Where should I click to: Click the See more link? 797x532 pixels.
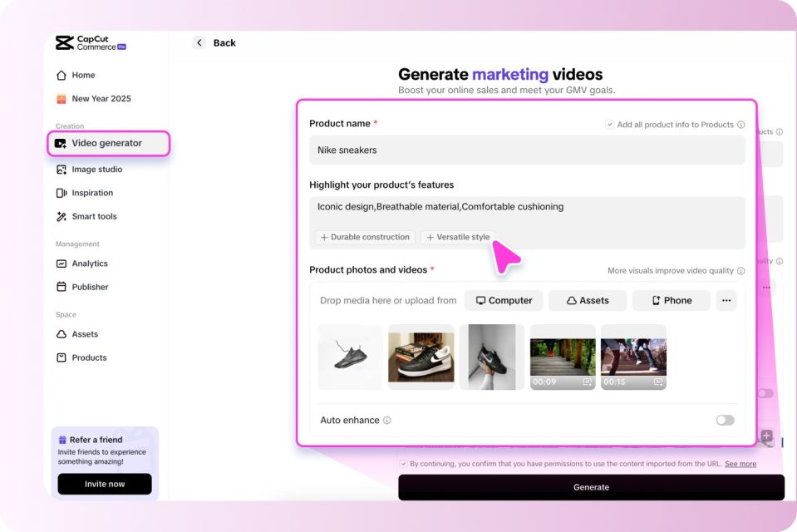pos(740,464)
